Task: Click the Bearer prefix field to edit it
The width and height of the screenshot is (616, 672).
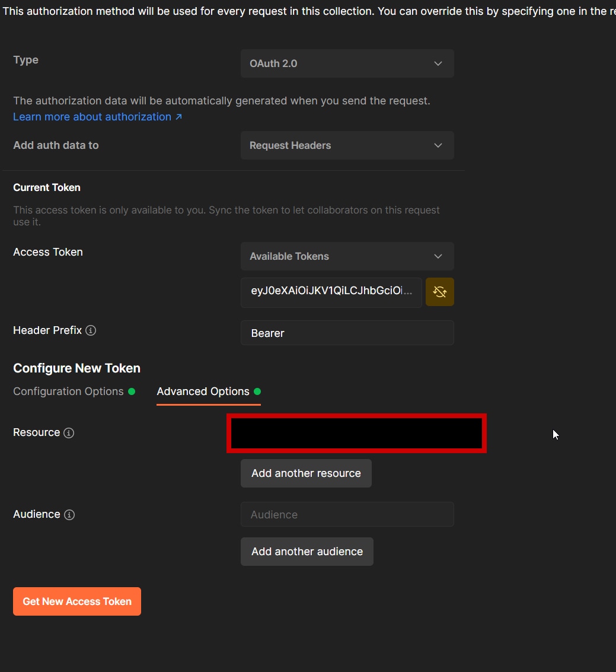Action: point(347,333)
